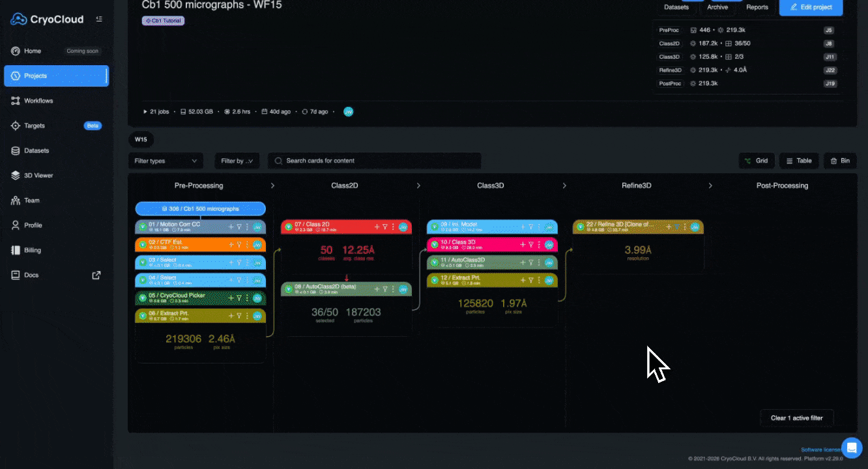Click the filter funnel icon on 10 / Class 3D card
This screenshot has height=469, width=868.
coord(530,245)
